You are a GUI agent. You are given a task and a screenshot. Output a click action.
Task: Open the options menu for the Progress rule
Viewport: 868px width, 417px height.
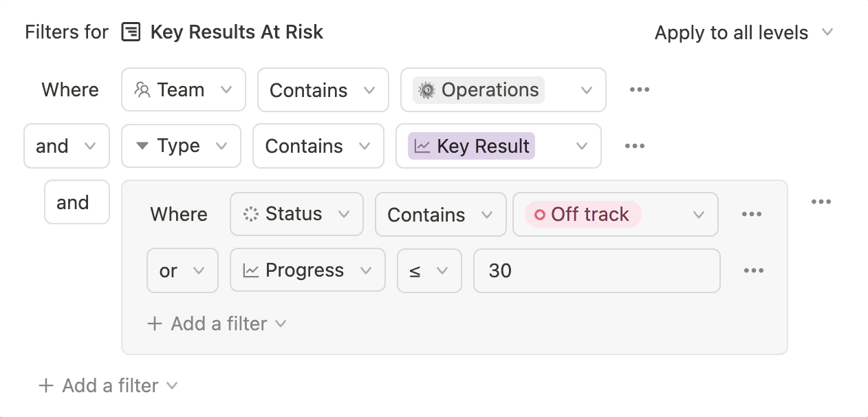(753, 270)
